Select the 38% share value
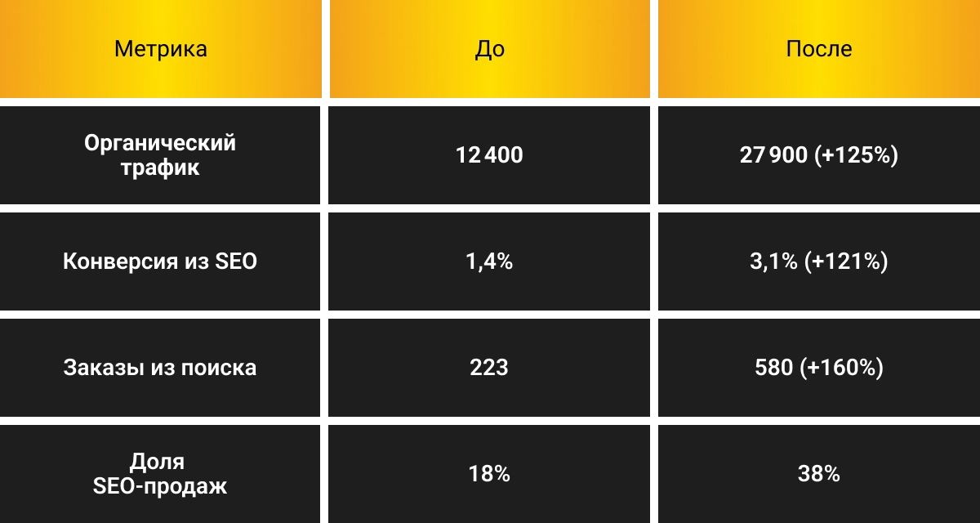This screenshot has height=523, width=980. coord(818,474)
